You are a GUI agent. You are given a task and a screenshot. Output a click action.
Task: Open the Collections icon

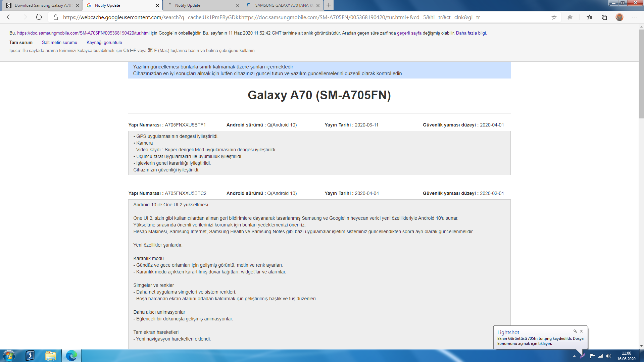[x=604, y=17]
